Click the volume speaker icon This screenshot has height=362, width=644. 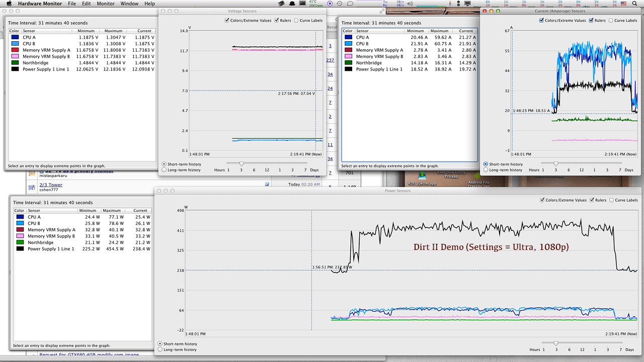[409, 4]
